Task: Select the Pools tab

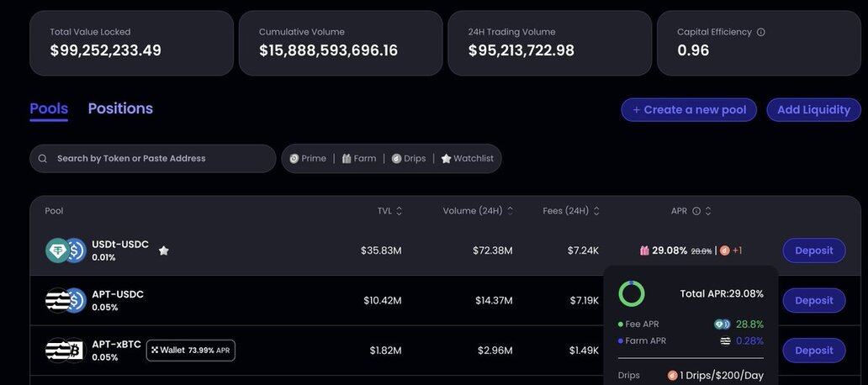Action: (x=49, y=108)
